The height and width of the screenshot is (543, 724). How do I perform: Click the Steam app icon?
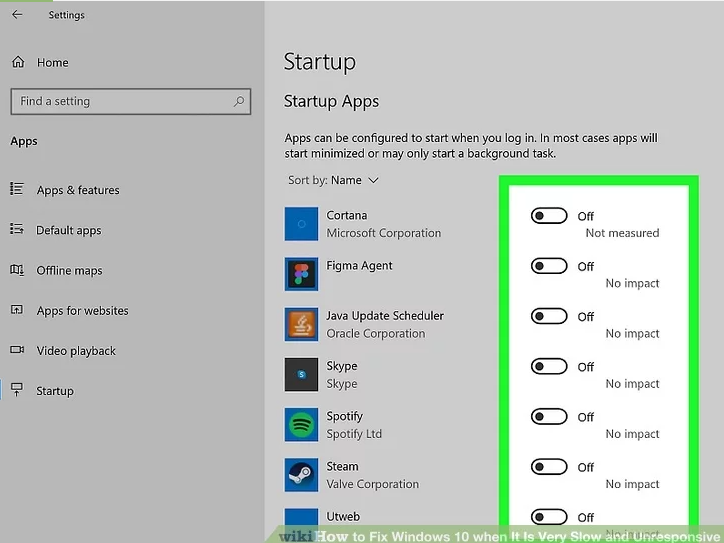(301, 475)
